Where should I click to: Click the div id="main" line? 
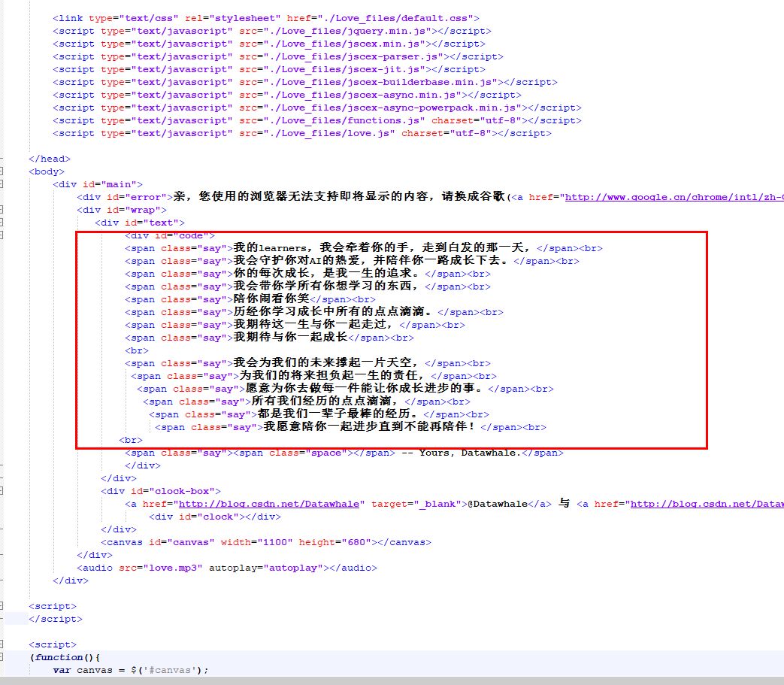coord(98,184)
